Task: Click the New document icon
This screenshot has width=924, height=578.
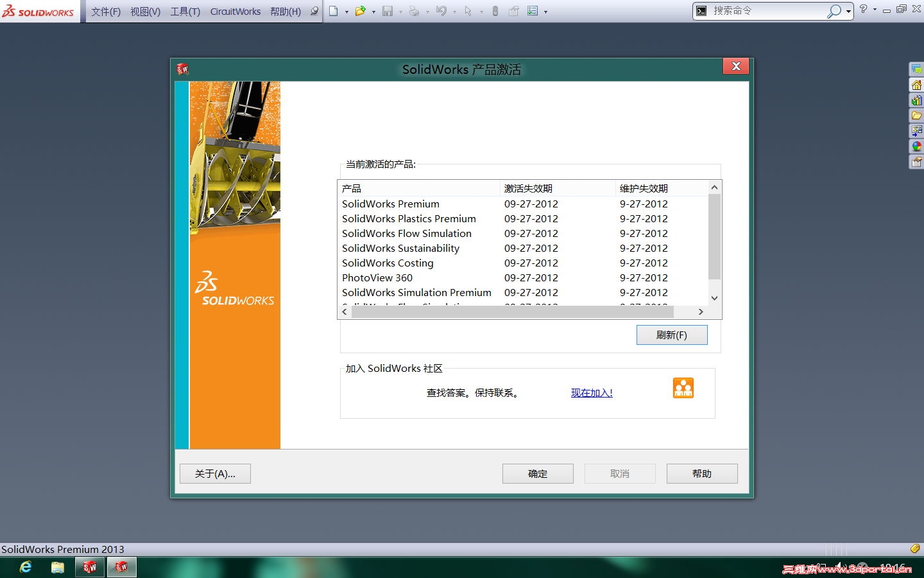Action: [x=334, y=11]
